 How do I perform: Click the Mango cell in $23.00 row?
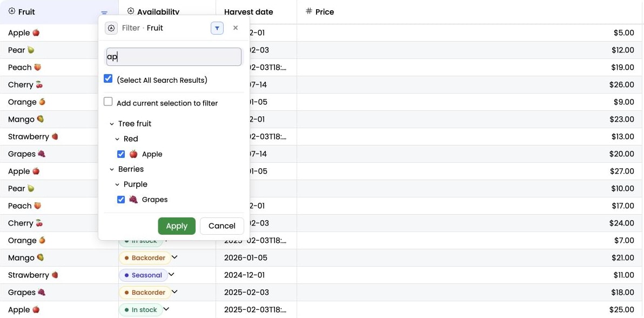(x=59, y=119)
